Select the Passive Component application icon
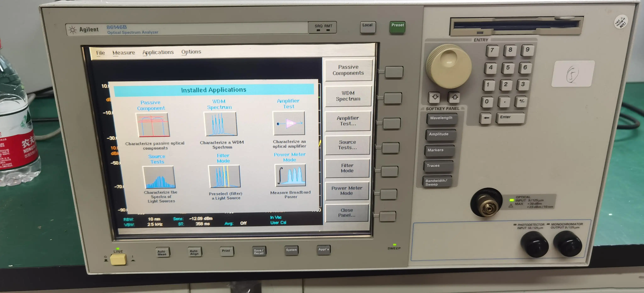This screenshot has width=644, height=293. tap(153, 125)
